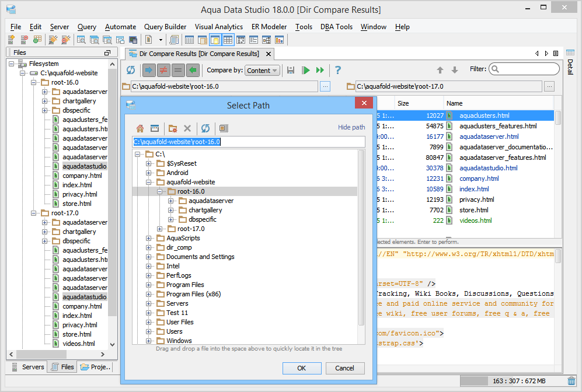Float the Files panel with restore icon
The height and width of the screenshot is (392, 582).
pyautogui.click(x=107, y=52)
